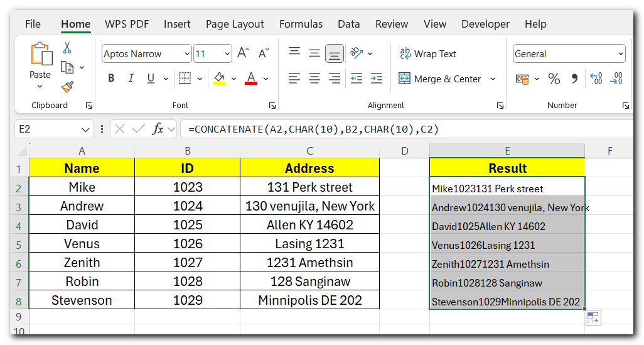Click the Cancel X in formula bar
This screenshot has height=345, width=644.
click(120, 129)
